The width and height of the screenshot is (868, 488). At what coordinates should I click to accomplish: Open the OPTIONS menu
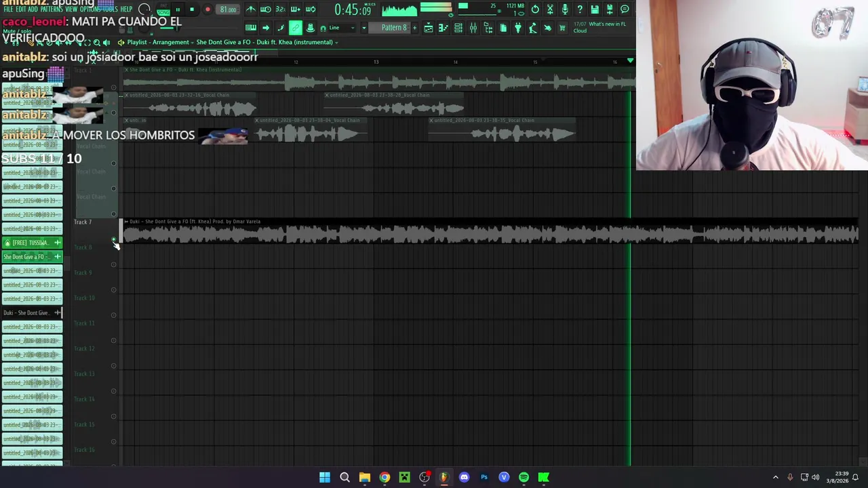pyautogui.click(x=90, y=9)
